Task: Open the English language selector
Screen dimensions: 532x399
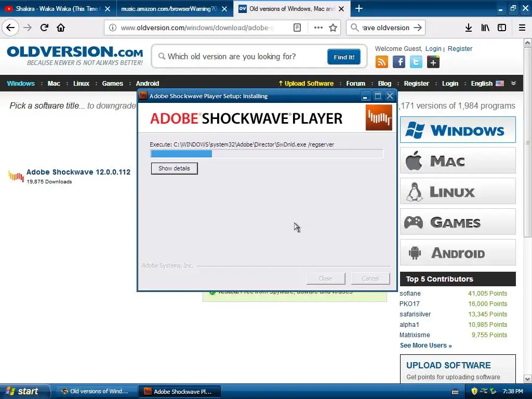Action: (x=487, y=83)
